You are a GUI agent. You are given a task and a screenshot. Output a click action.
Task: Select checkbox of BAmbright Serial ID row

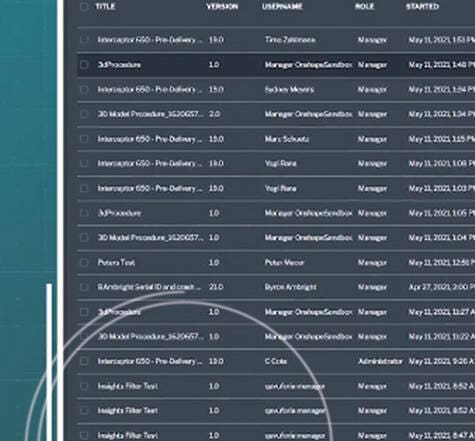click(x=84, y=287)
